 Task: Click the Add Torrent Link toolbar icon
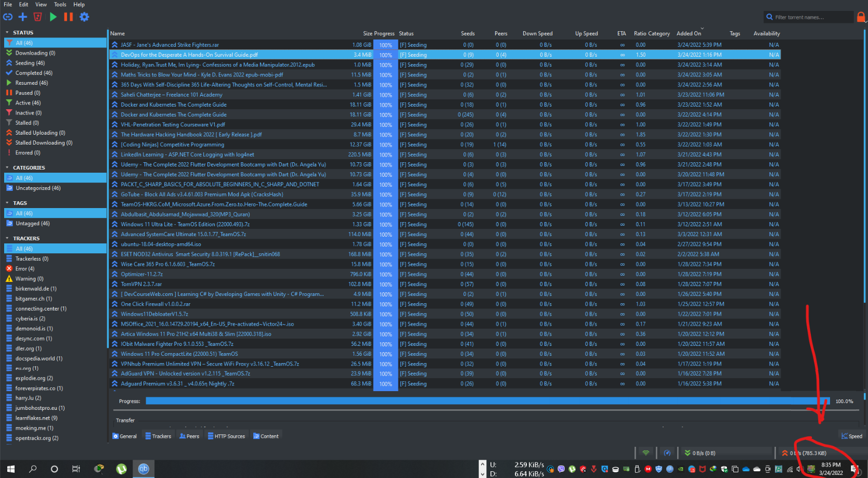pos(8,17)
